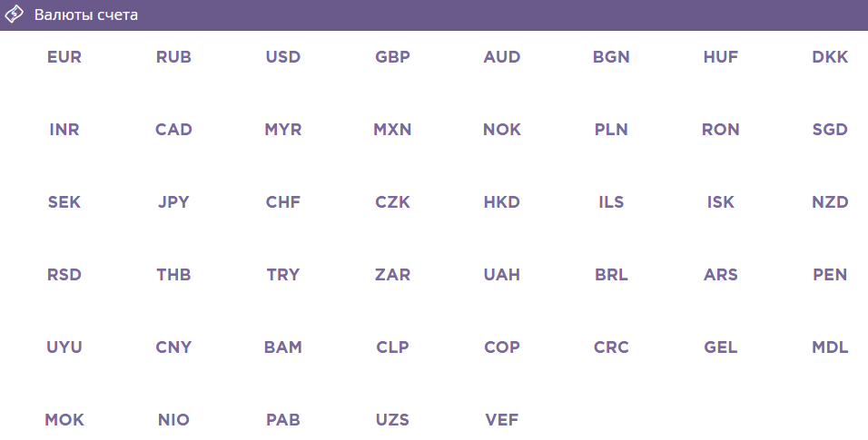Pick the USD currency option
This screenshot has width=868, height=440.
pos(283,57)
